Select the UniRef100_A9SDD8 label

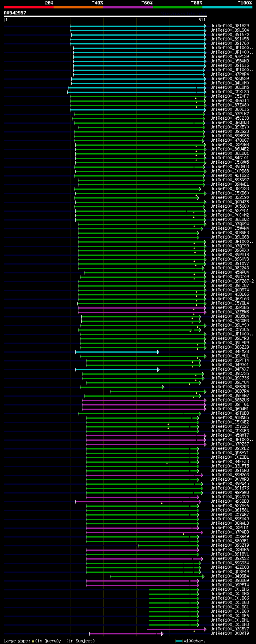[230, 502]
